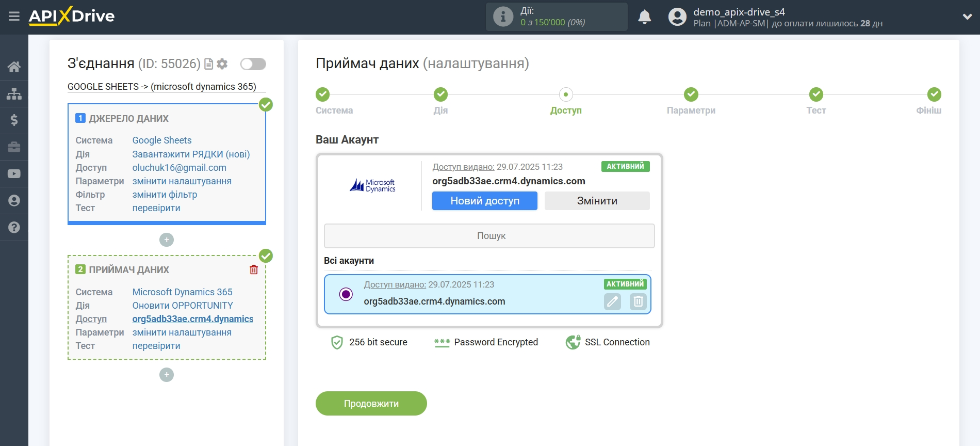Click source змінити налаштування link
980x446 pixels.
click(x=182, y=181)
